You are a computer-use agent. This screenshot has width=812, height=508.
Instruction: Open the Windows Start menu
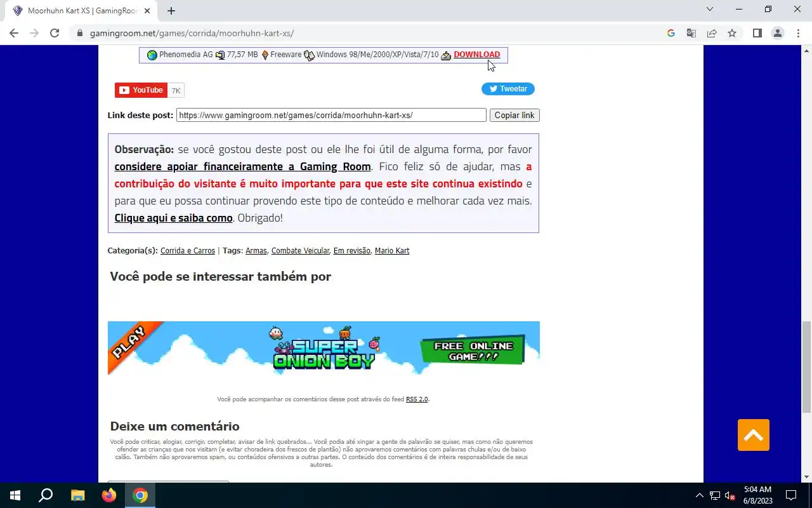pyautogui.click(x=15, y=495)
